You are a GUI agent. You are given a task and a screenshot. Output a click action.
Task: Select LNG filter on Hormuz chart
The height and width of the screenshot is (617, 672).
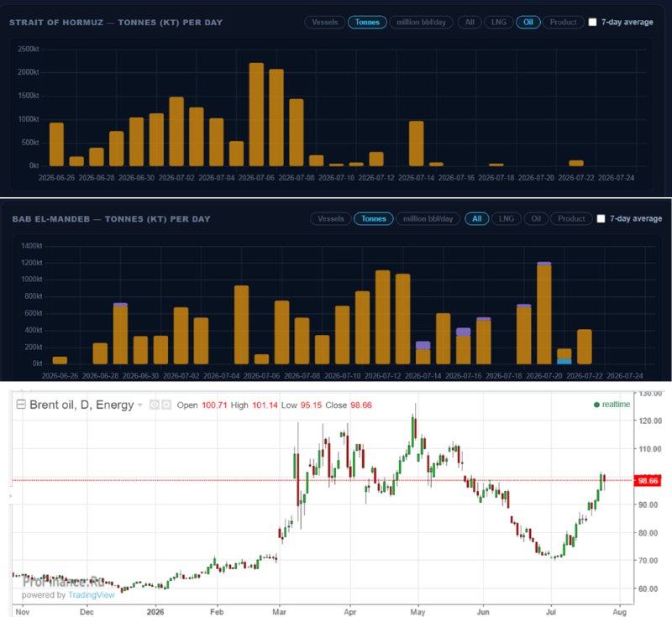pos(498,23)
